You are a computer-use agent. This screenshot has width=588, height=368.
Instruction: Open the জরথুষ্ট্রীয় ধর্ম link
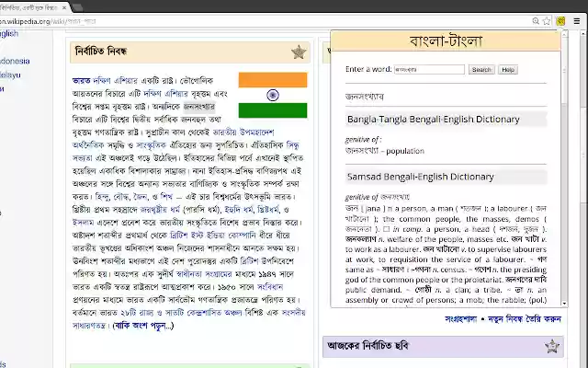click(160, 210)
